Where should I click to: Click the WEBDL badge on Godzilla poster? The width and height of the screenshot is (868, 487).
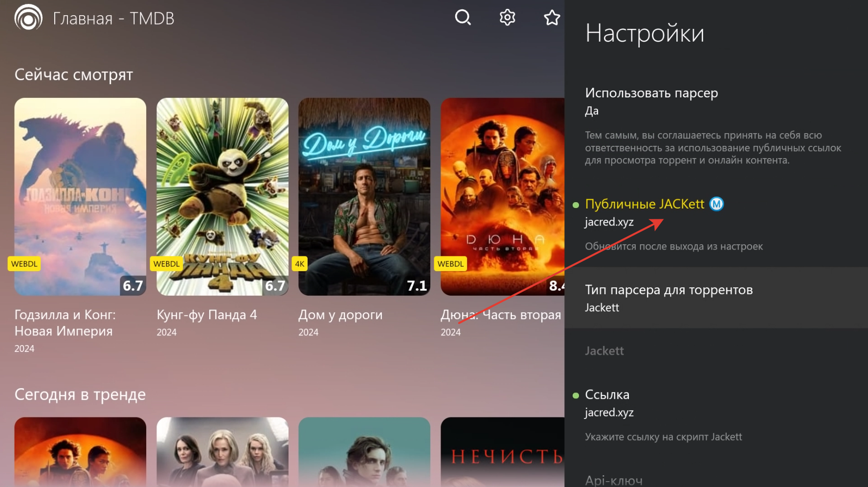click(x=24, y=264)
